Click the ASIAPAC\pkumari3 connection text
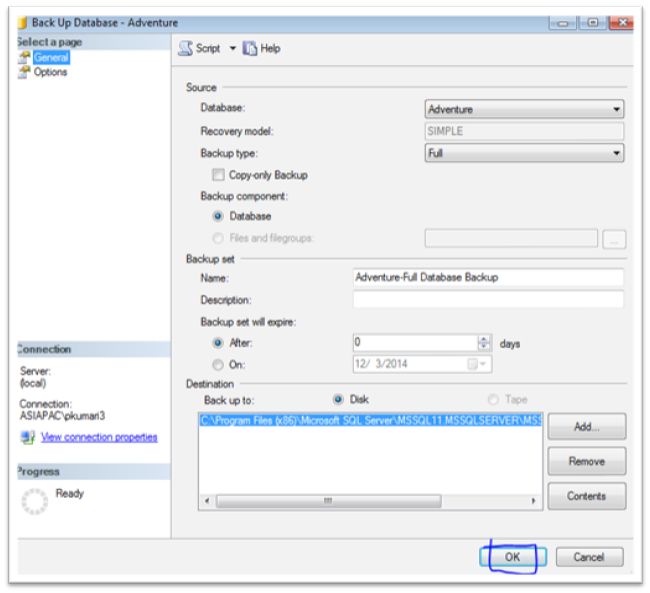This screenshot has width=650, height=593. tap(63, 416)
